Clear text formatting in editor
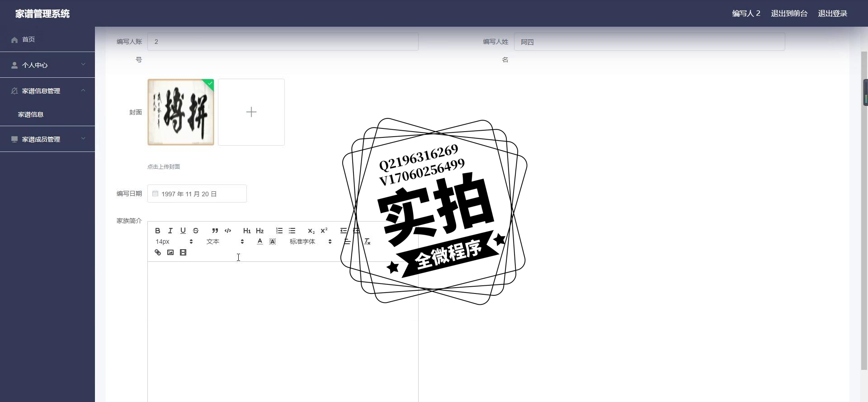This screenshot has height=402, width=868. tap(367, 241)
